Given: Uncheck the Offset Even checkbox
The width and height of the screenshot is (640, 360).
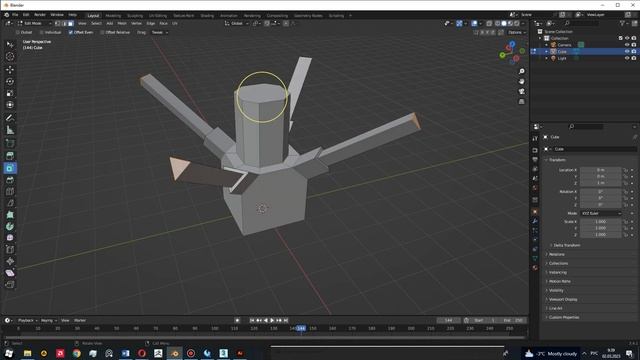Looking at the screenshot, I should tap(71, 32).
